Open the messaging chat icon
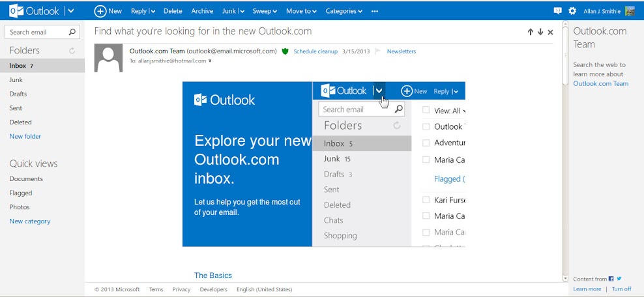The height and width of the screenshot is (297, 644). (x=557, y=11)
